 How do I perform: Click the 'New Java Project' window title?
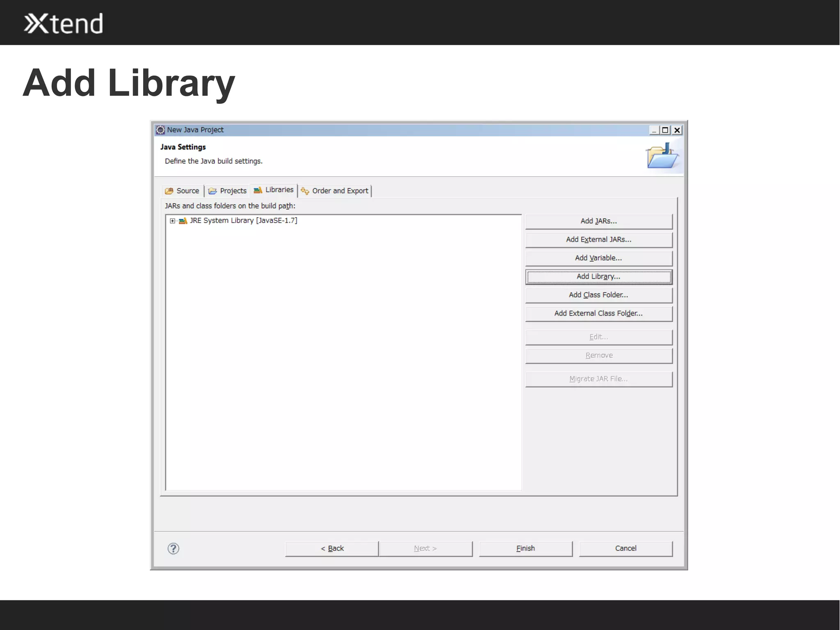point(195,130)
